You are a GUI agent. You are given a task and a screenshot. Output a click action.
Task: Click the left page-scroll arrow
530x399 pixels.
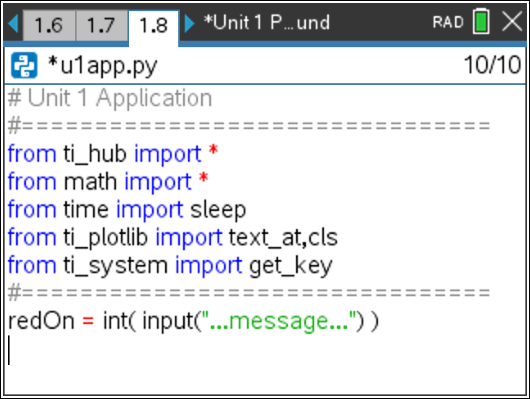(x=13, y=23)
